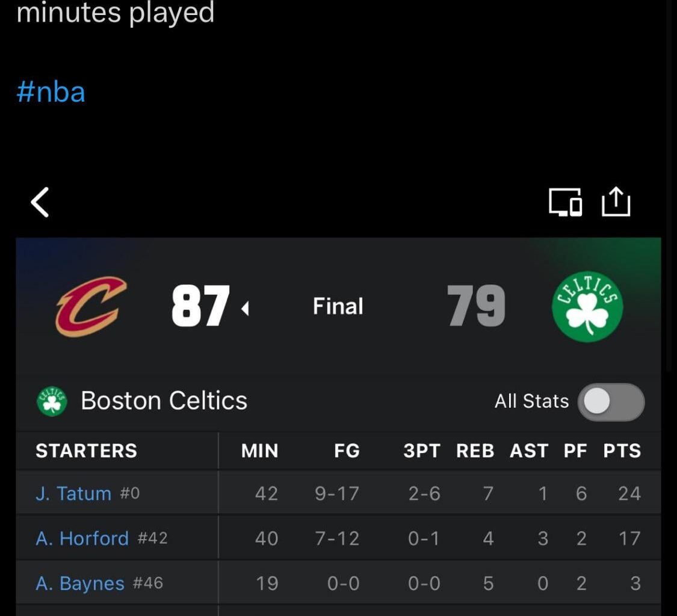Open the #nba hashtag link
677x616 pixels.
pos(52,91)
